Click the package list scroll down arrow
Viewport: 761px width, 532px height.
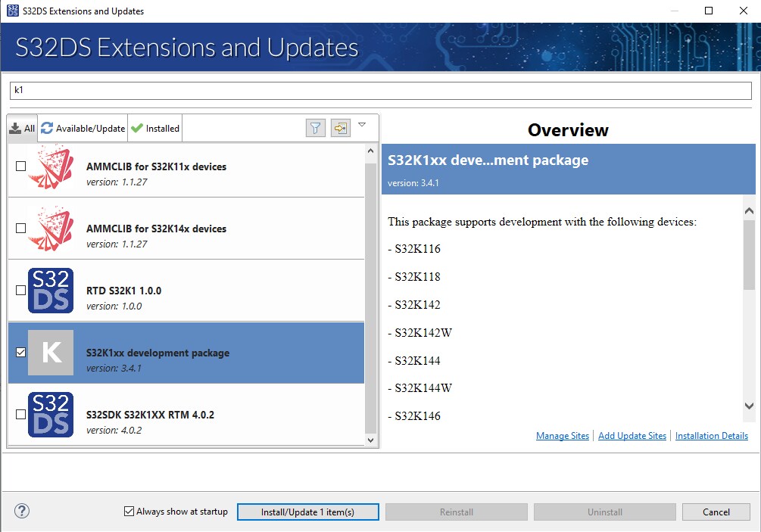[x=370, y=440]
